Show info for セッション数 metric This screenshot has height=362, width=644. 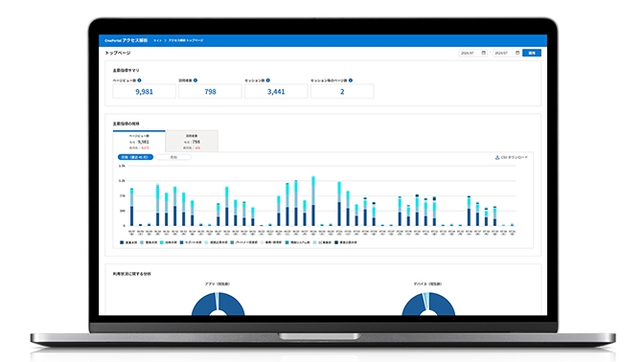[267, 80]
